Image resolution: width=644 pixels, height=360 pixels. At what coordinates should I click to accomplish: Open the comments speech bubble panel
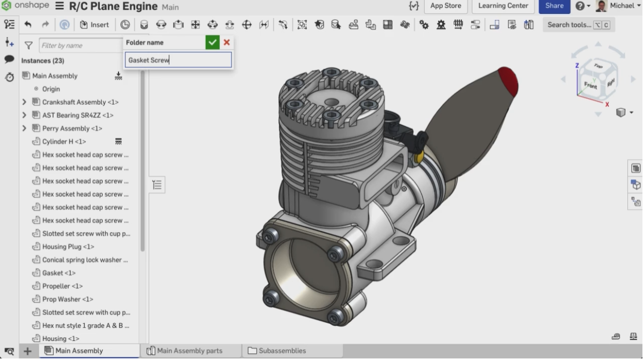pos(9,59)
